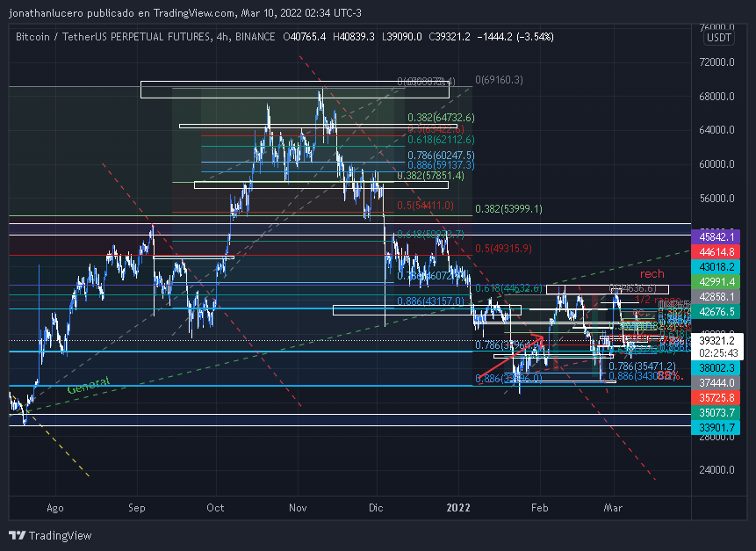Select the green 42991.4 price tag
Image resolution: width=756 pixels, height=551 pixels.
point(716,282)
